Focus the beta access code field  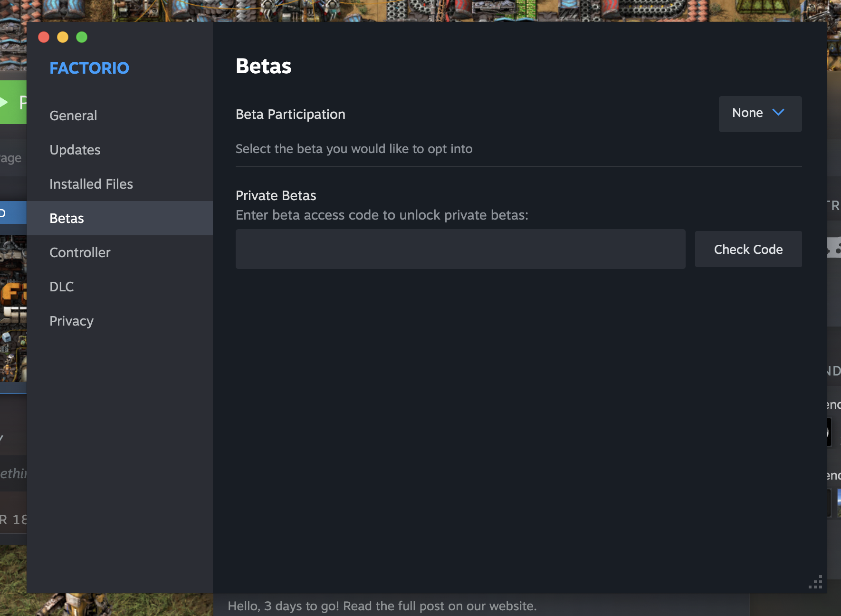460,249
